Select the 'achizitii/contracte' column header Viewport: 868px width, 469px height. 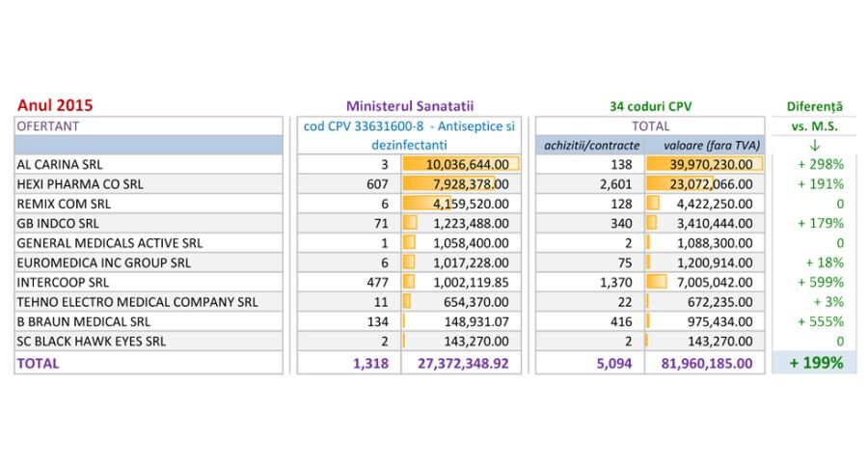[x=591, y=146]
